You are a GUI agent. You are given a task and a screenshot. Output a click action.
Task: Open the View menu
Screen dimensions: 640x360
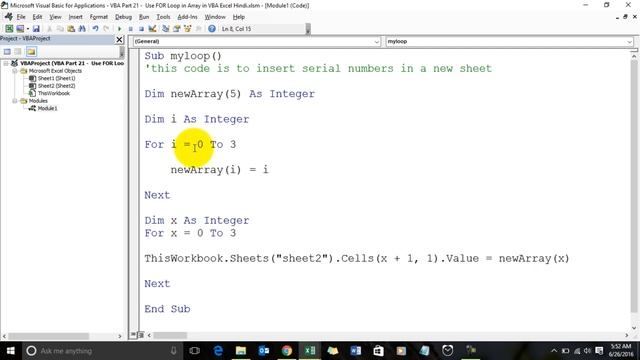point(55,17)
